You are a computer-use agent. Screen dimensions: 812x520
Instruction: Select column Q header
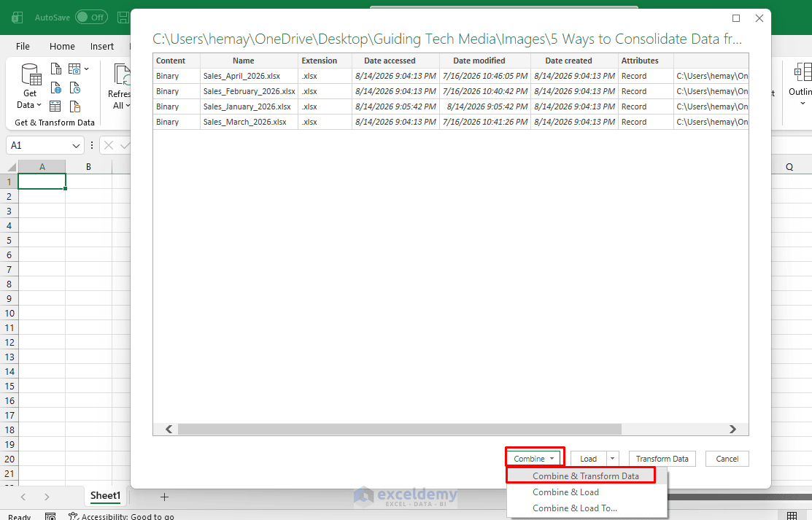coord(789,167)
